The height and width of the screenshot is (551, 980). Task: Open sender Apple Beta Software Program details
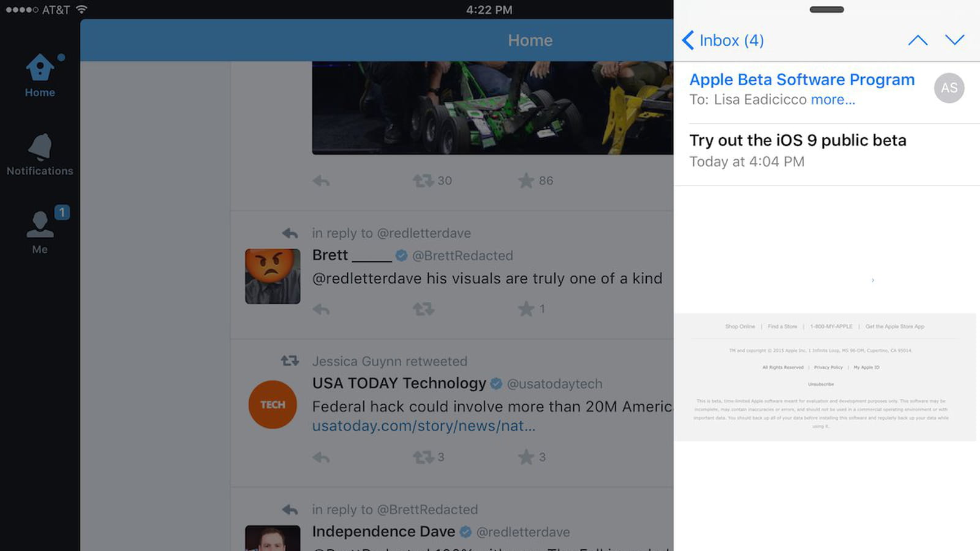802,80
